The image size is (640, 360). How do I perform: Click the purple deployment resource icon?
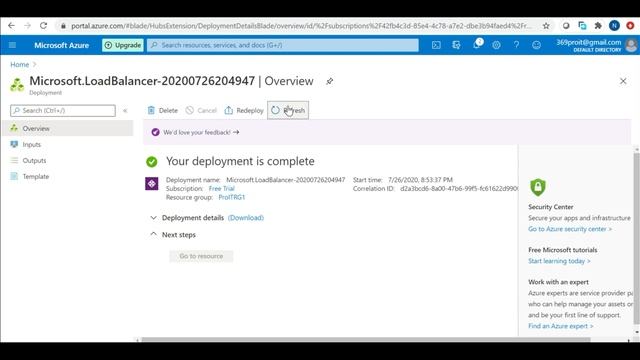click(152, 184)
